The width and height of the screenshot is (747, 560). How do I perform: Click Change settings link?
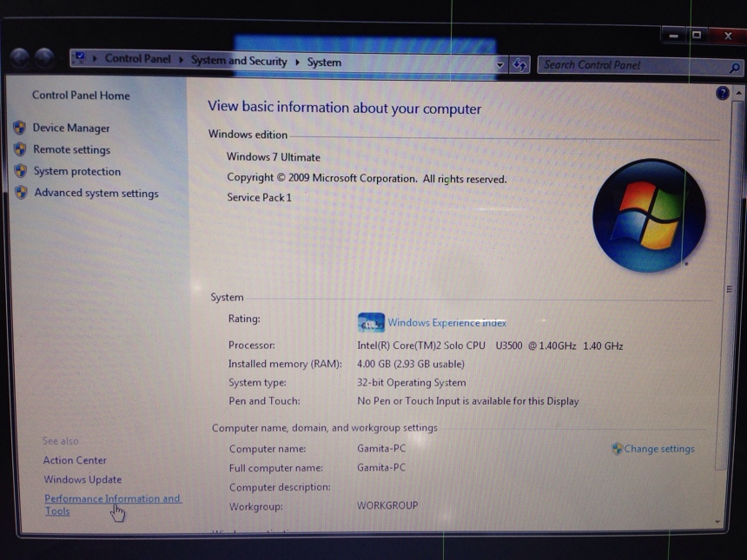(x=659, y=449)
